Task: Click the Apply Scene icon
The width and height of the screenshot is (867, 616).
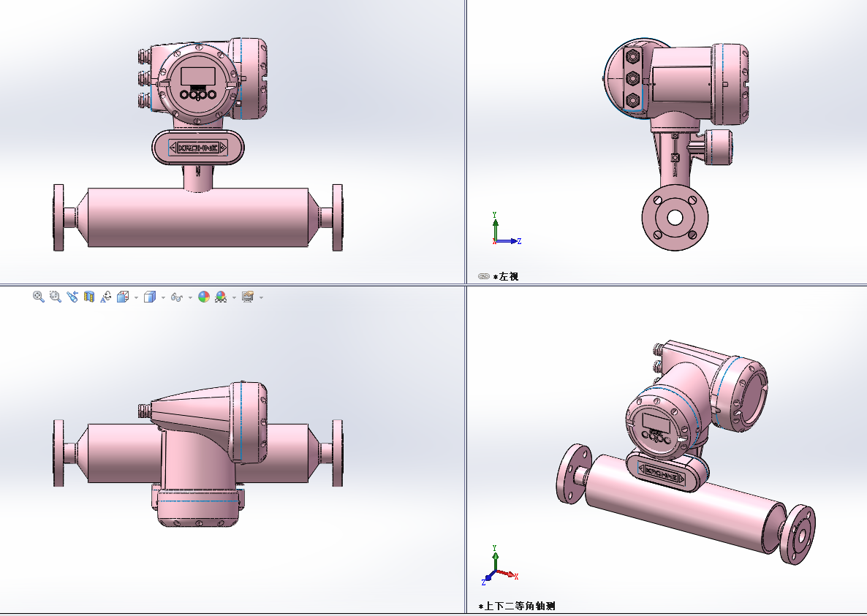Action: coord(221,297)
